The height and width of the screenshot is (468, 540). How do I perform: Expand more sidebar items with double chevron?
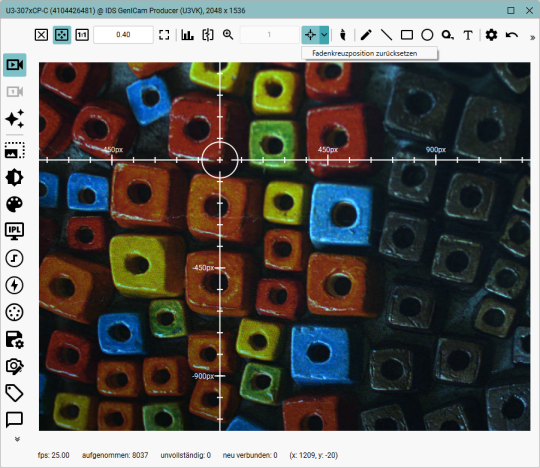[x=17, y=439]
